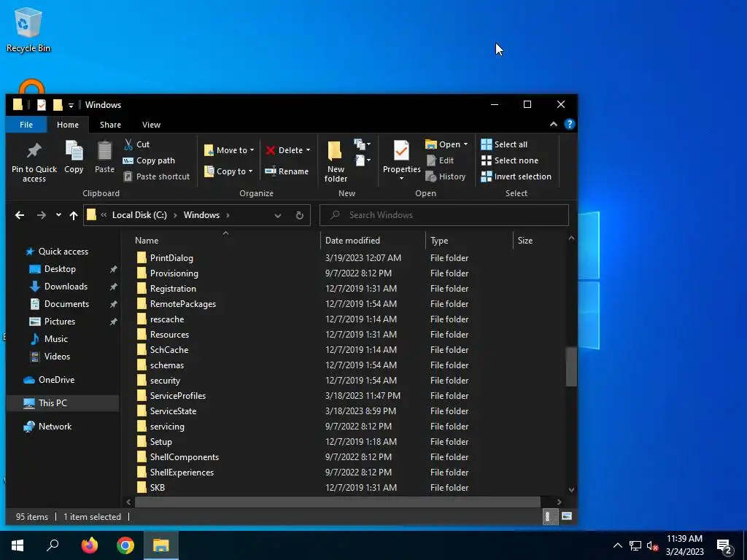The height and width of the screenshot is (560, 747).
Task: Launch Google Chrome from the taskbar
Action: click(x=125, y=545)
